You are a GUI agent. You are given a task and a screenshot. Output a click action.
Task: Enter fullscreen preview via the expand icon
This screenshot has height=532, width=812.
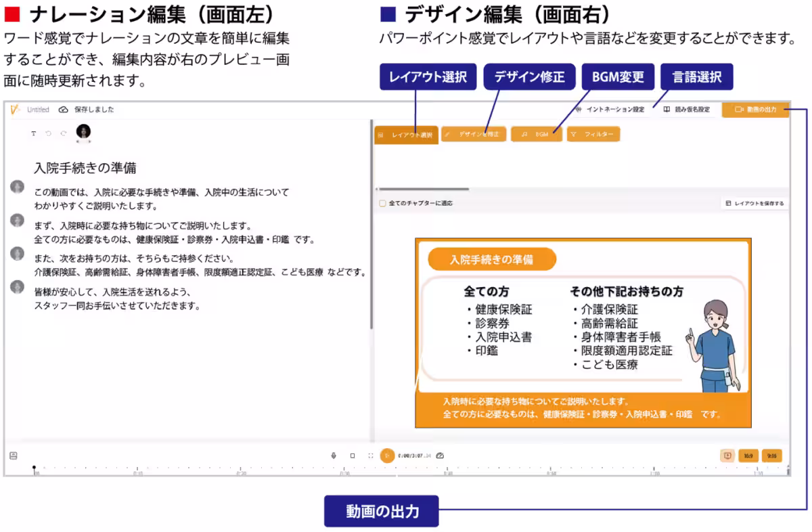click(x=371, y=456)
